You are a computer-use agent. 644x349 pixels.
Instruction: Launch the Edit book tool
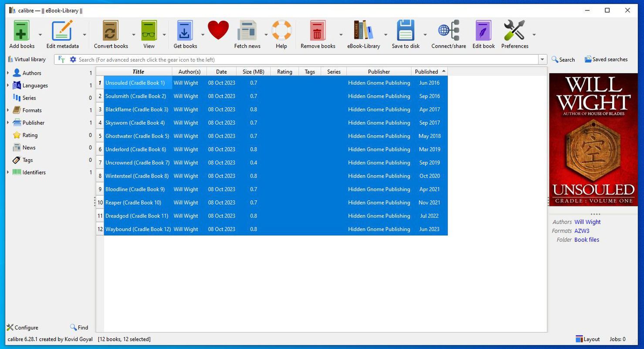[x=483, y=31]
